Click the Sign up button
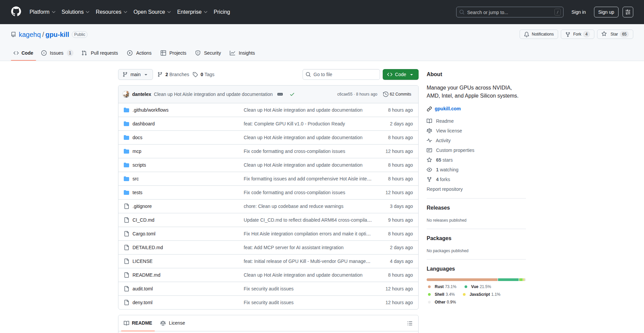The width and height of the screenshot is (644, 333). click(x=606, y=12)
